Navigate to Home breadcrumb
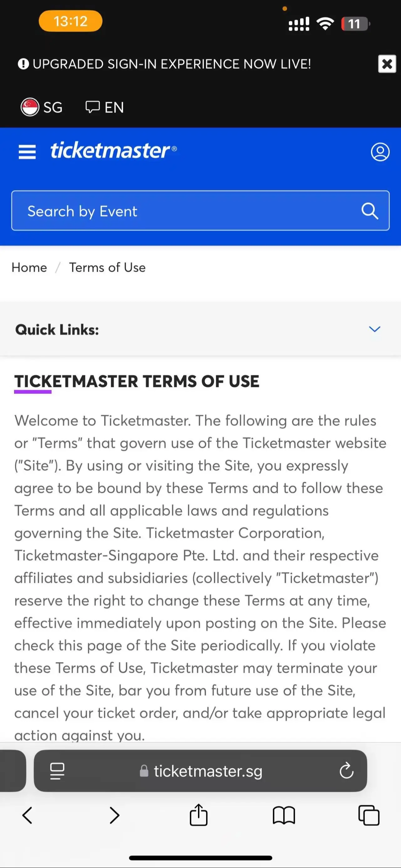 [29, 268]
